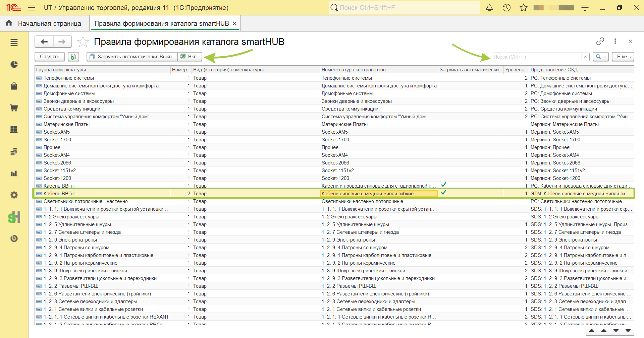Move up one row arrow button
Viewport: 644px width, 338px height.
[604, 331]
